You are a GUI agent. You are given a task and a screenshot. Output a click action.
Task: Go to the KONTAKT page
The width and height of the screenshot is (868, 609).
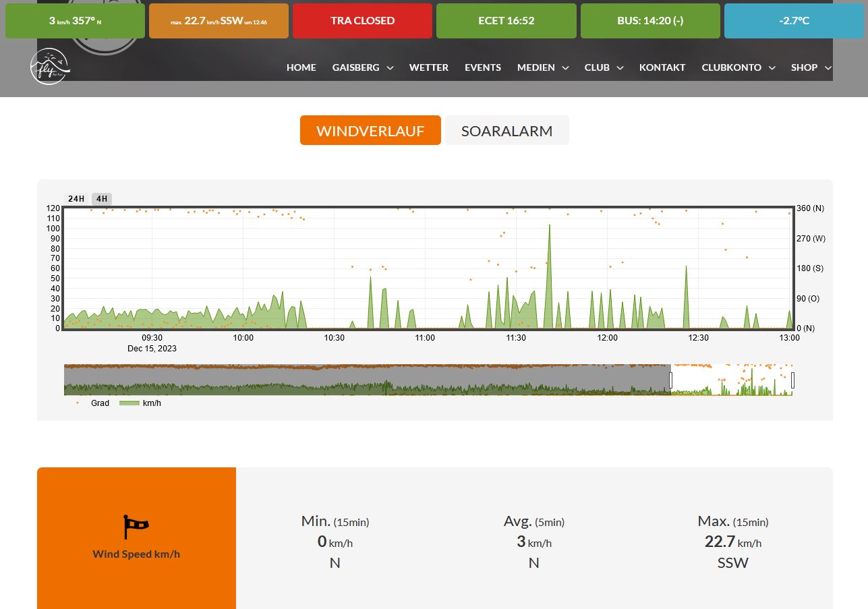[662, 67]
